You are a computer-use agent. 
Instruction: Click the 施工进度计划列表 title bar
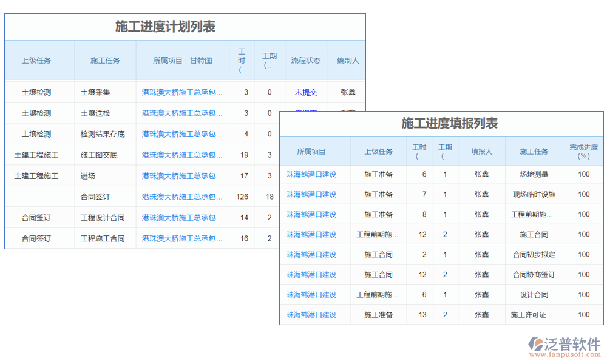[x=164, y=27]
